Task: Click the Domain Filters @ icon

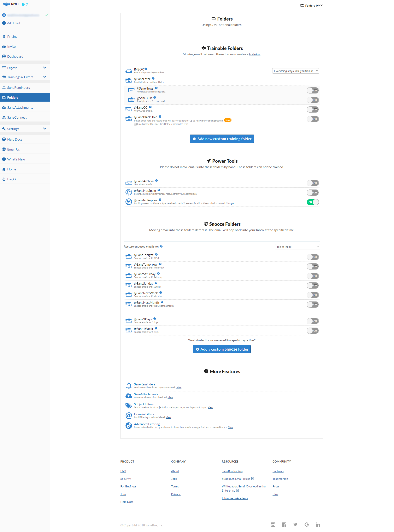Action: coord(129,416)
